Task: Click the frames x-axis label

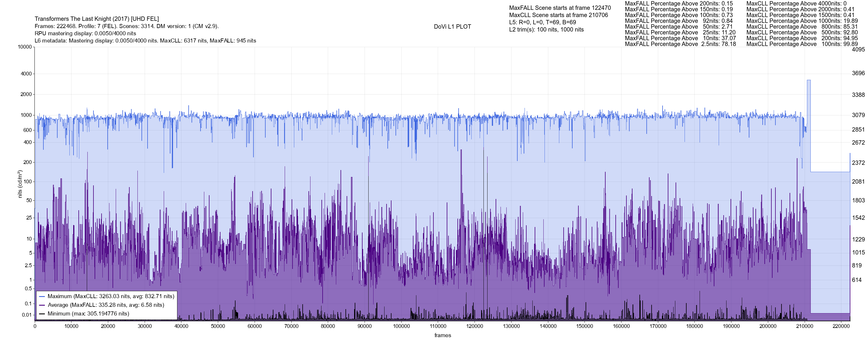Action: pos(442,335)
